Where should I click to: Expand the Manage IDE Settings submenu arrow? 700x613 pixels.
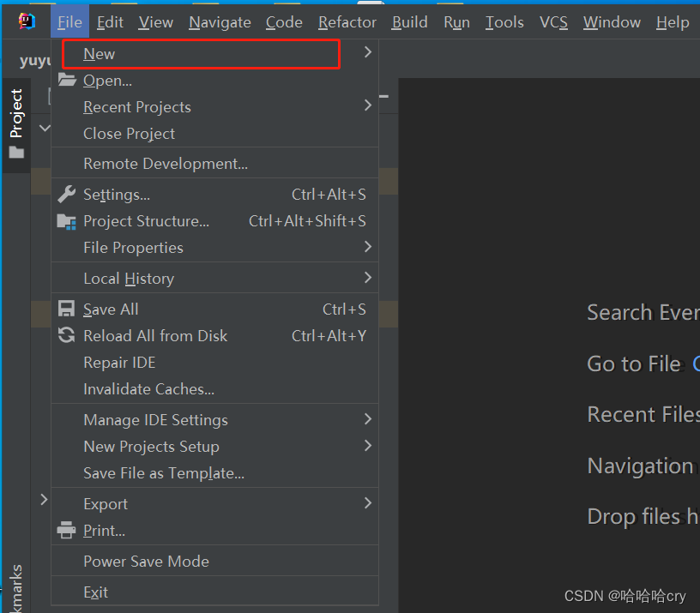[x=367, y=418]
